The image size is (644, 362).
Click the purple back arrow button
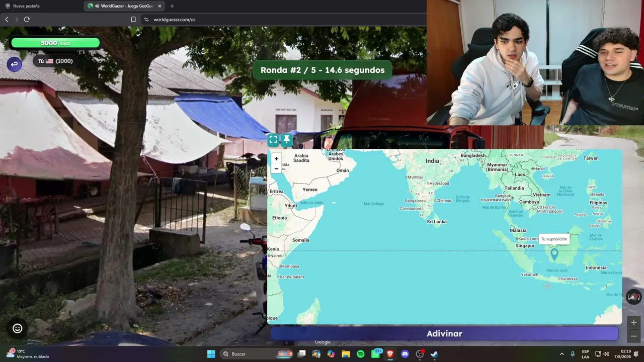tap(14, 64)
